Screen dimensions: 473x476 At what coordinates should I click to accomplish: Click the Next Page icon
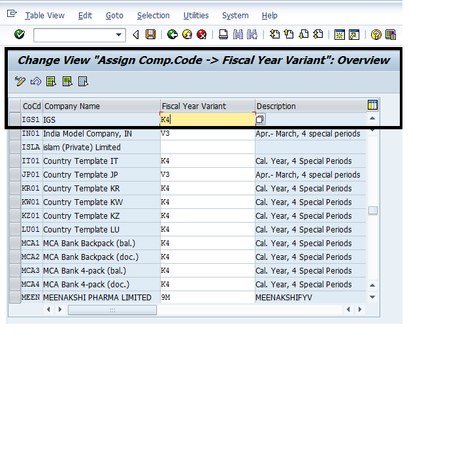click(303, 35)
